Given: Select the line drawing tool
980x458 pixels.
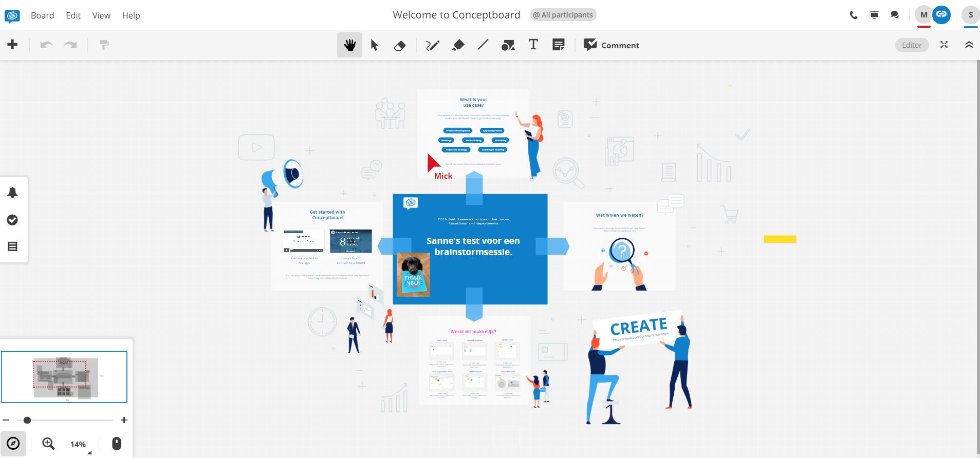Looking at the screenshot, I should tap(483, 45).
